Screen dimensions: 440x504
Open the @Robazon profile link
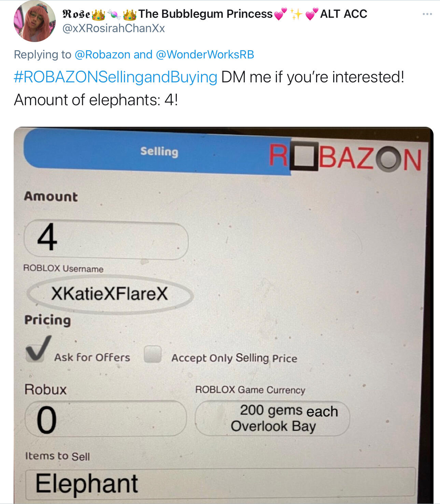click(x=102, y=55)
